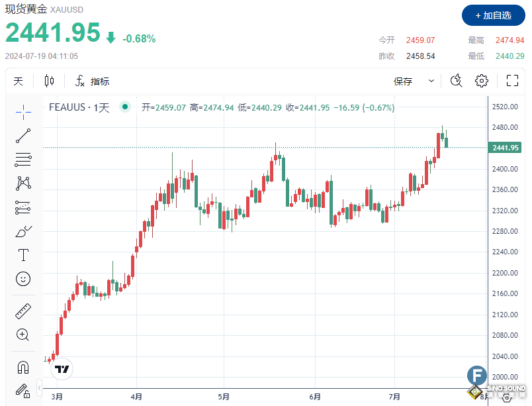Click the 2000.00 price axis label

[x=505, y=377]
